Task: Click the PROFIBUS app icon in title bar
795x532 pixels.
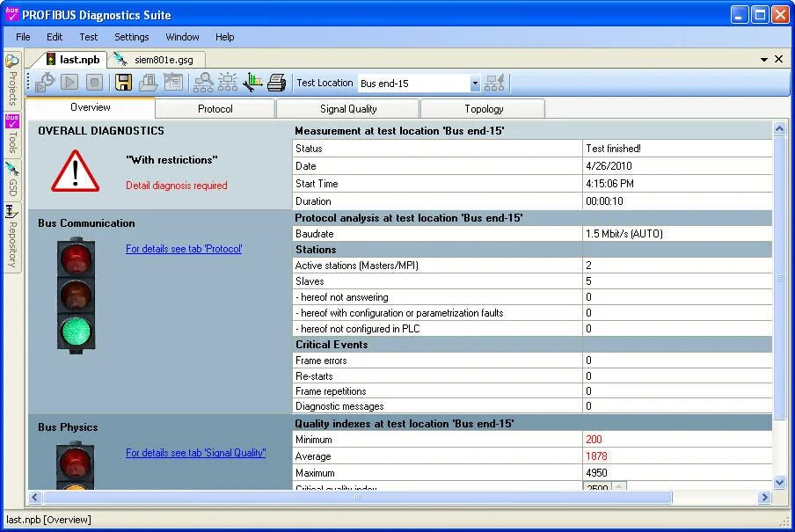Action: (11, 14)
